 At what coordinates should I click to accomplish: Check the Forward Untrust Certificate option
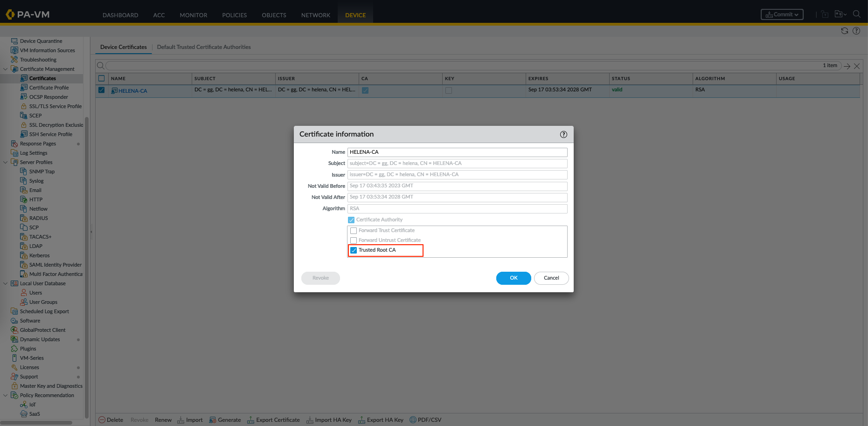354,240
